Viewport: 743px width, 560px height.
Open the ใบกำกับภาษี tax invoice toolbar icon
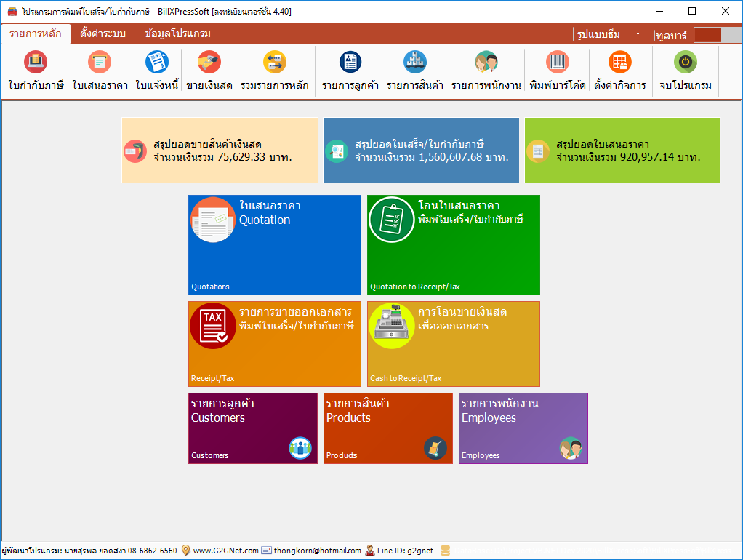[36, 62]
